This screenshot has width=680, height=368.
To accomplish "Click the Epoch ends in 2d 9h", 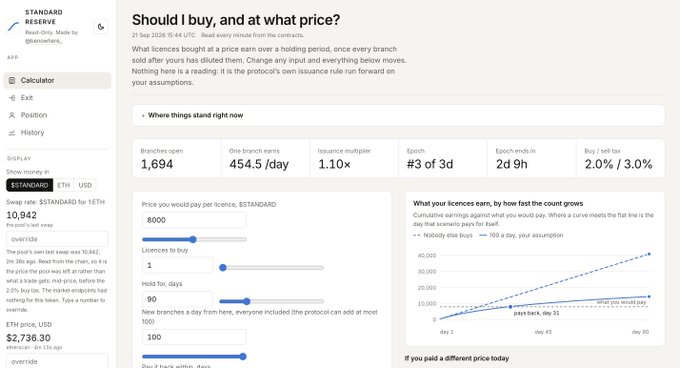I will (512, 164).
